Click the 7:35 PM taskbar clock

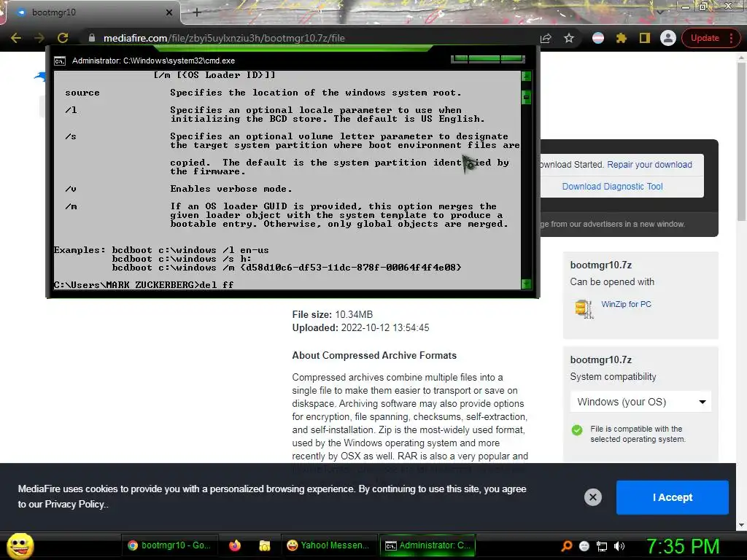tap(683, 546)
